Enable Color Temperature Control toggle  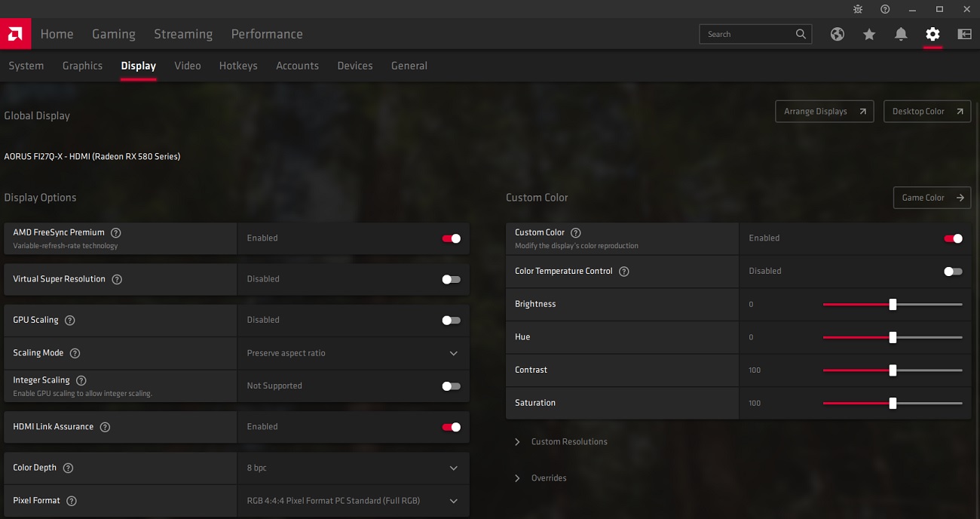(953, 272)
